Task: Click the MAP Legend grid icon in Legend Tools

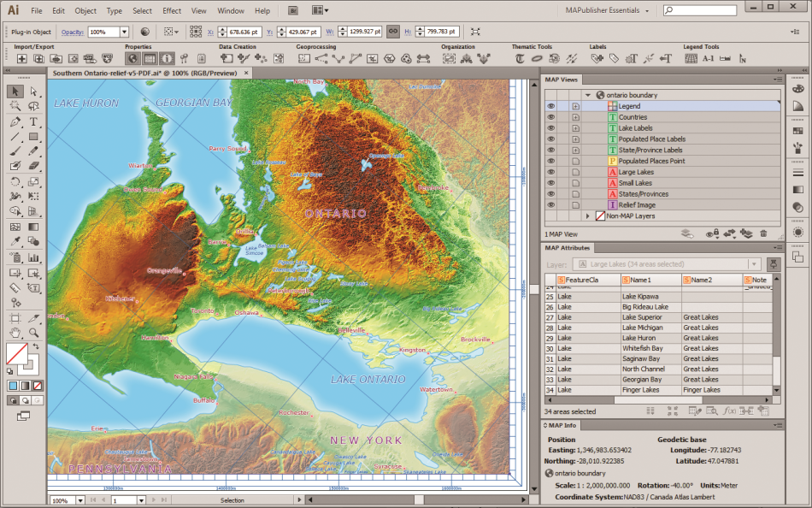Action: 690,59
